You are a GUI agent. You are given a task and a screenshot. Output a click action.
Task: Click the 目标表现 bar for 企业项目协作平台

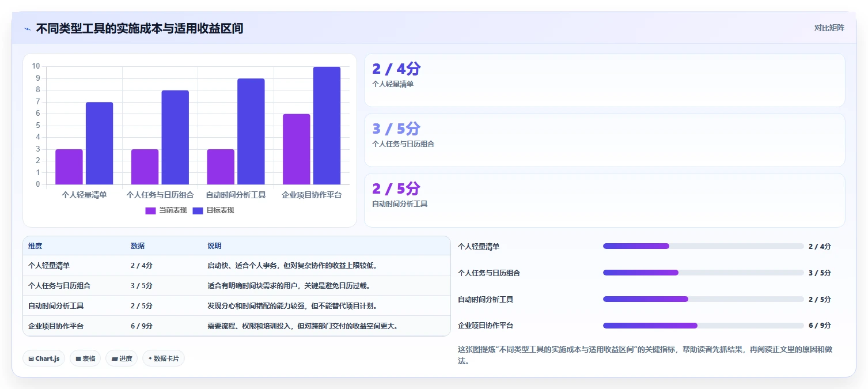[x=327, y=126]
